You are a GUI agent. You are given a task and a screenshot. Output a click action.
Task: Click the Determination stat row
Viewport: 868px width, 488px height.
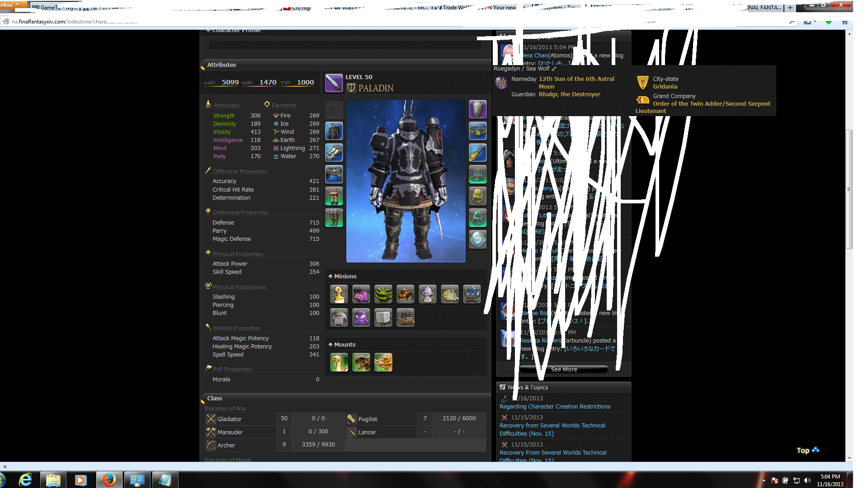[266, 197]
